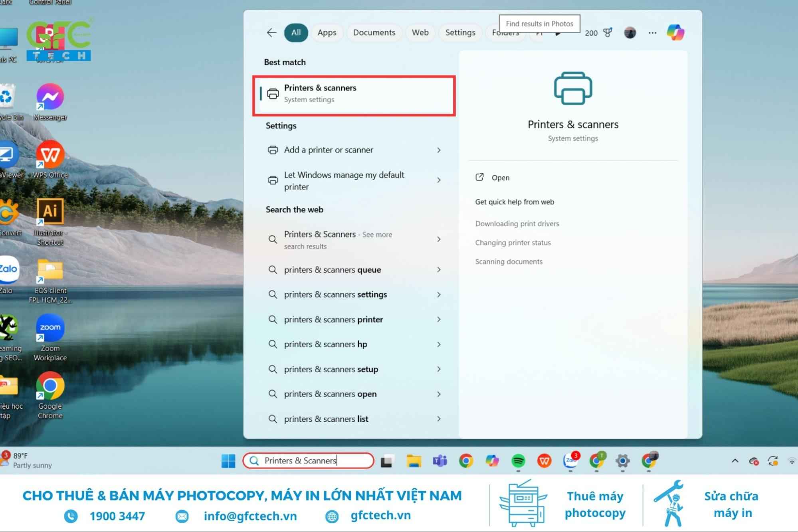Launch Copilot from the search panel
Image resolution: width=798 pixels, height=532 pixels.
(675, 33)
